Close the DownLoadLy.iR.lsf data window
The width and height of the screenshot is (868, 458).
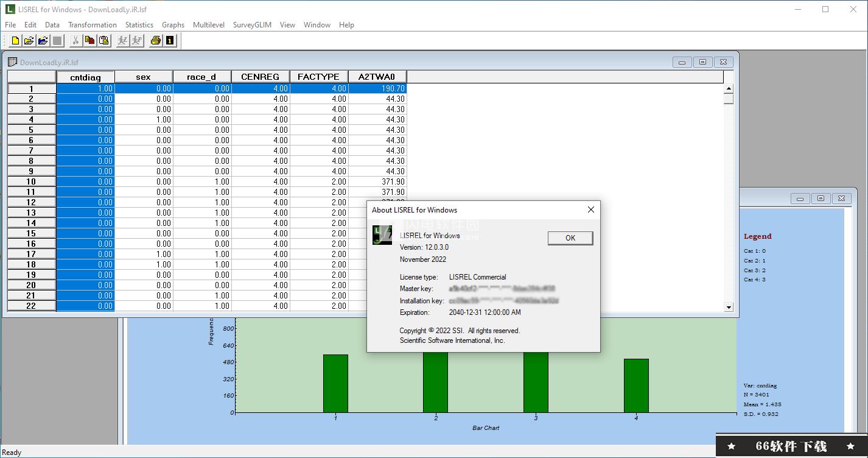click(x=723, y=62)
